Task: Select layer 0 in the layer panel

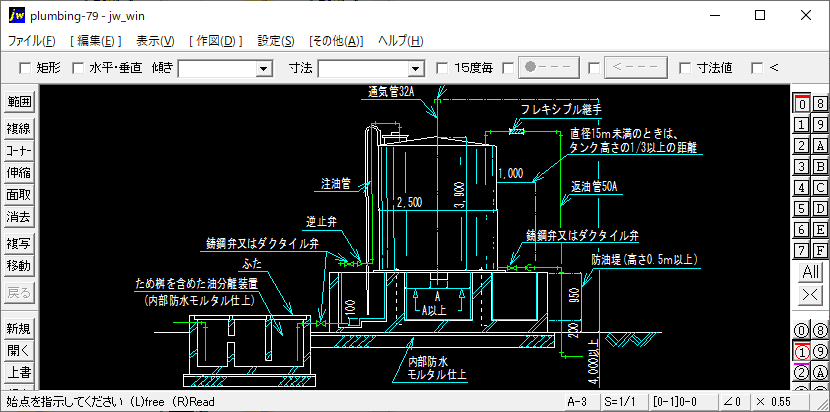Action: [x=801, y=103]
